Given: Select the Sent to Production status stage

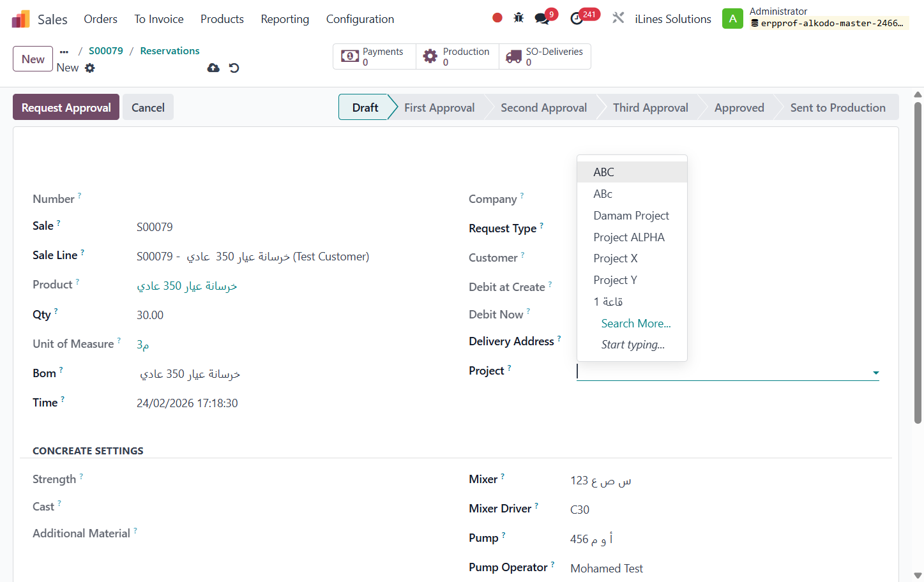Looking at the screenshot, I should [x=838, y=107].
